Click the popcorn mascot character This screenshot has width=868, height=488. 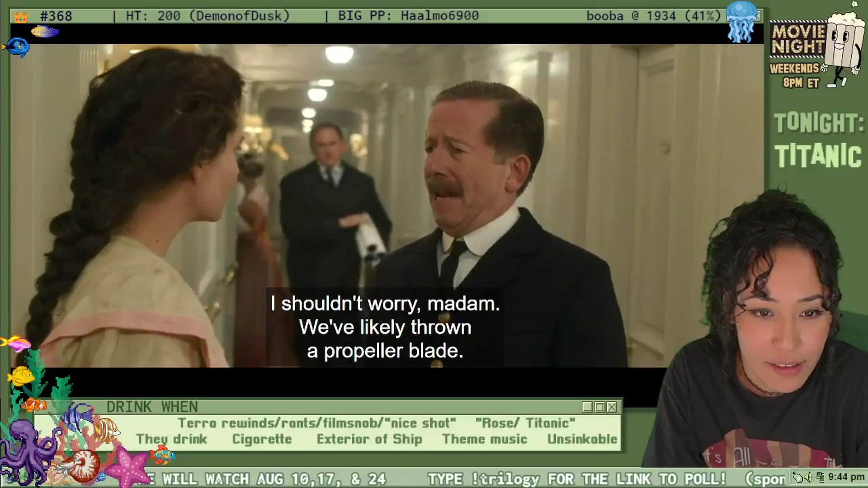pos(844,45)
